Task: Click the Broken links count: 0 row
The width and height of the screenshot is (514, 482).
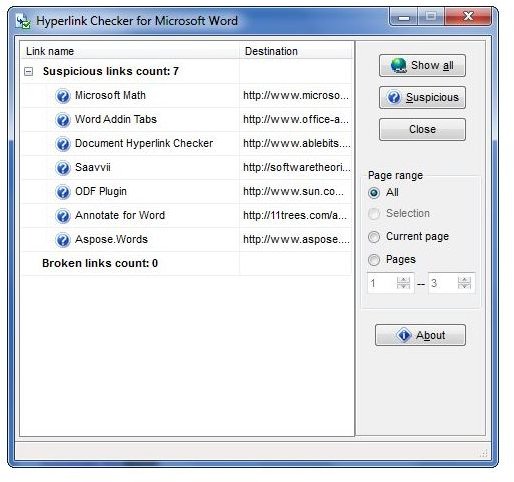Action: (x=187, y=264)
